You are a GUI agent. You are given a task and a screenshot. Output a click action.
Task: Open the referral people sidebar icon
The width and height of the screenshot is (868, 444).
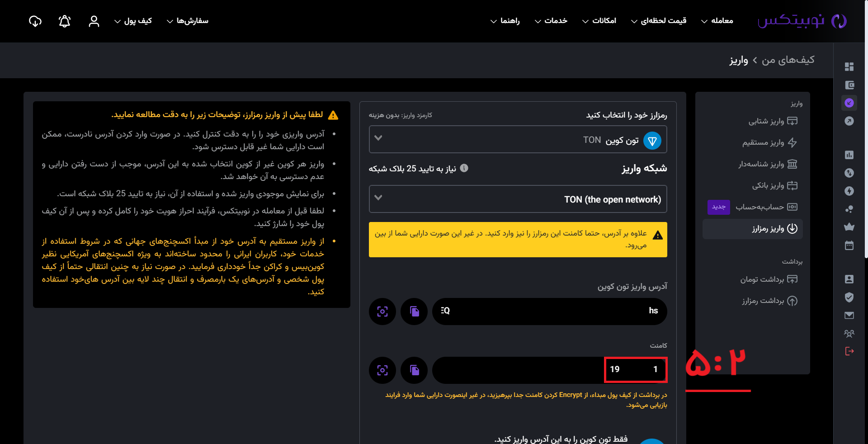849,333
